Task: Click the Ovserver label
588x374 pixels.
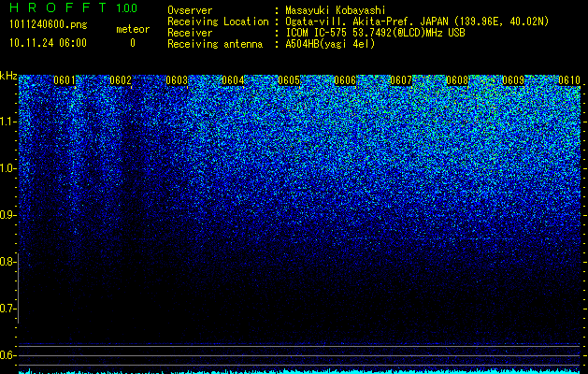Action: pos(190,10)
